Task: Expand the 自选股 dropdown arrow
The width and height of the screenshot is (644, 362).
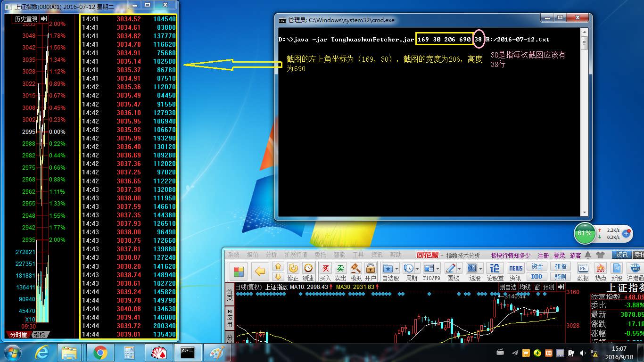Action: (x=396, y=268)
